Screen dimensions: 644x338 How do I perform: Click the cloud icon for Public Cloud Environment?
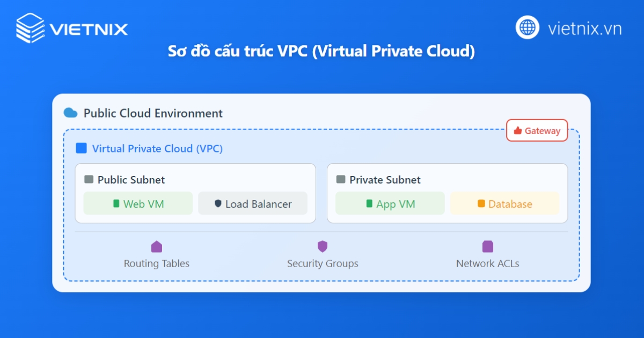[70, 113]
